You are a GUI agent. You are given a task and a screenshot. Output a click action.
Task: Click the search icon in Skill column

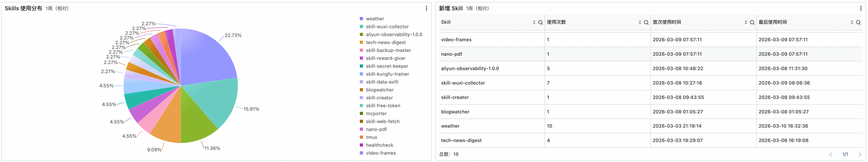point(541,23)
